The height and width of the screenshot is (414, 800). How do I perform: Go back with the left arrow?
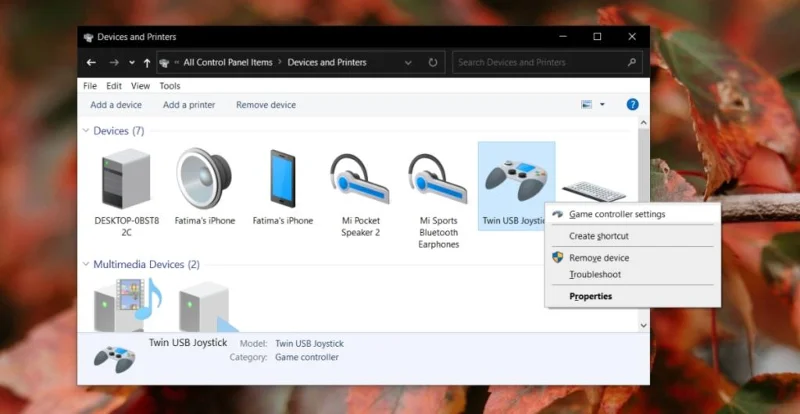91,62
